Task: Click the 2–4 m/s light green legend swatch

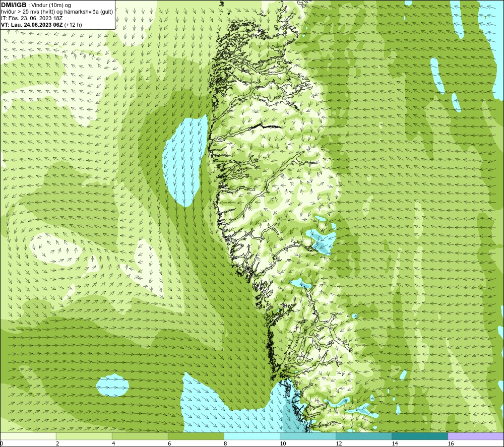Action: click(x=84, y=436)
